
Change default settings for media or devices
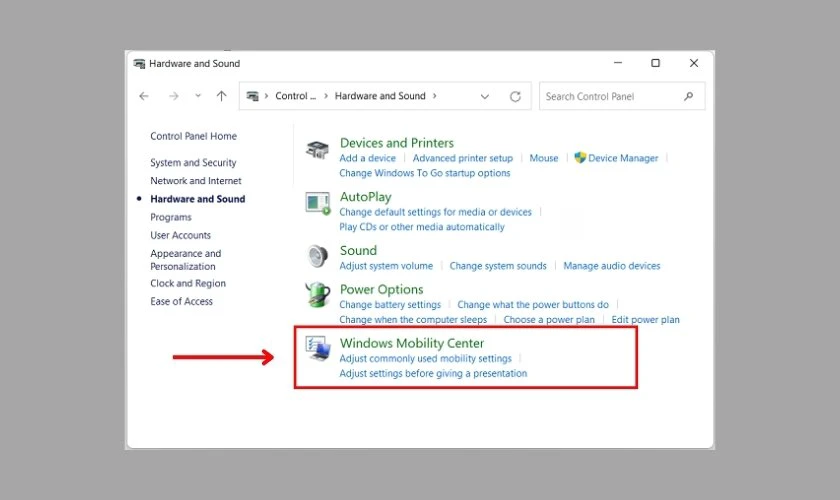pyautogui.click(x=436, y=212)
